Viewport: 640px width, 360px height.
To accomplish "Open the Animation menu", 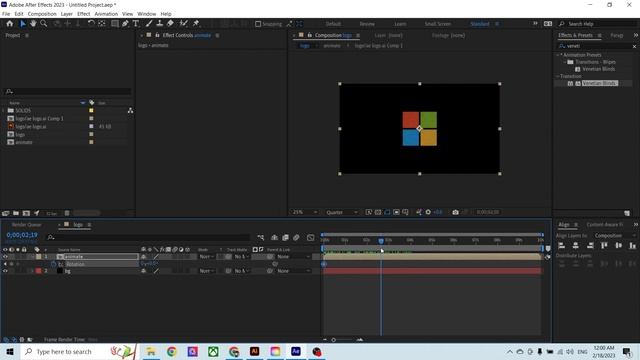I will click(x=106, y=14).
